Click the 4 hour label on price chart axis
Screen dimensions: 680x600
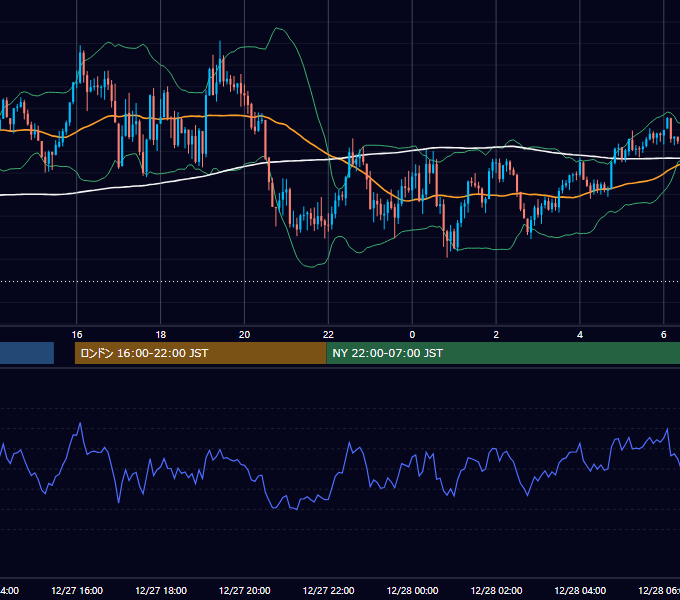[x=580, y=335]
